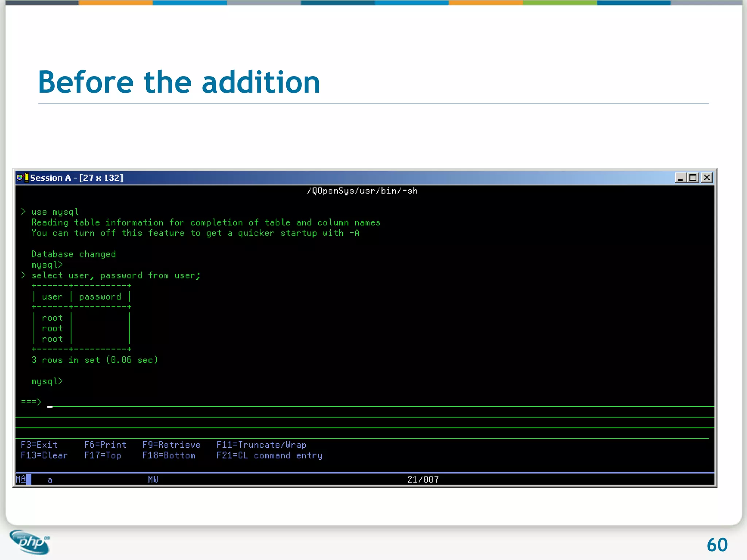The height and width of the screenshot is (560, 747).
Task: Minimize the Session A window
Action: coord(680,178)
